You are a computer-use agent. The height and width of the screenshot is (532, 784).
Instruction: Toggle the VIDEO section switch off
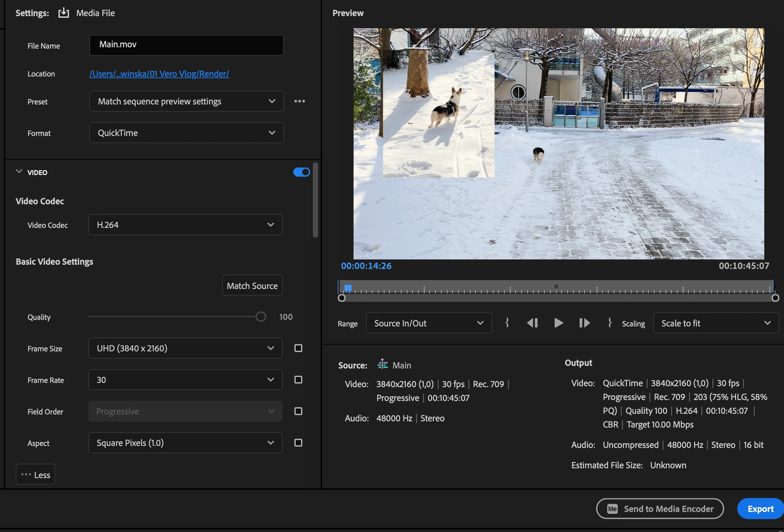coord(301,172)
